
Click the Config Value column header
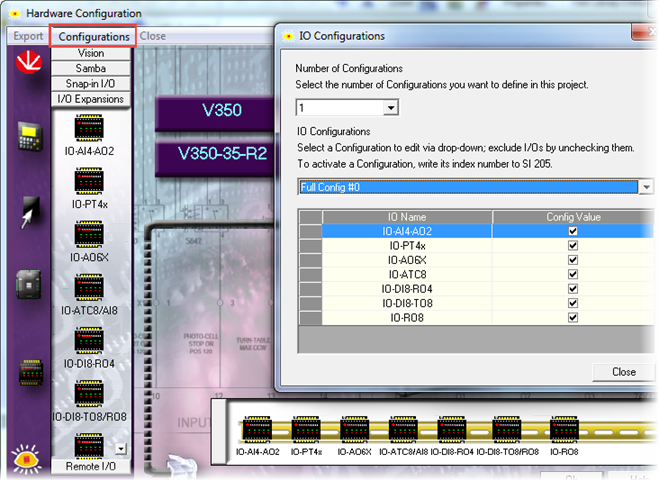(x=573, y=217)
